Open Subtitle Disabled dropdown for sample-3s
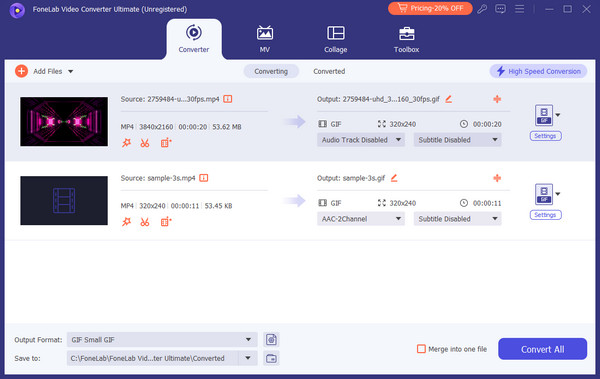This screenshot has height=379, width=600. point(457,219)
